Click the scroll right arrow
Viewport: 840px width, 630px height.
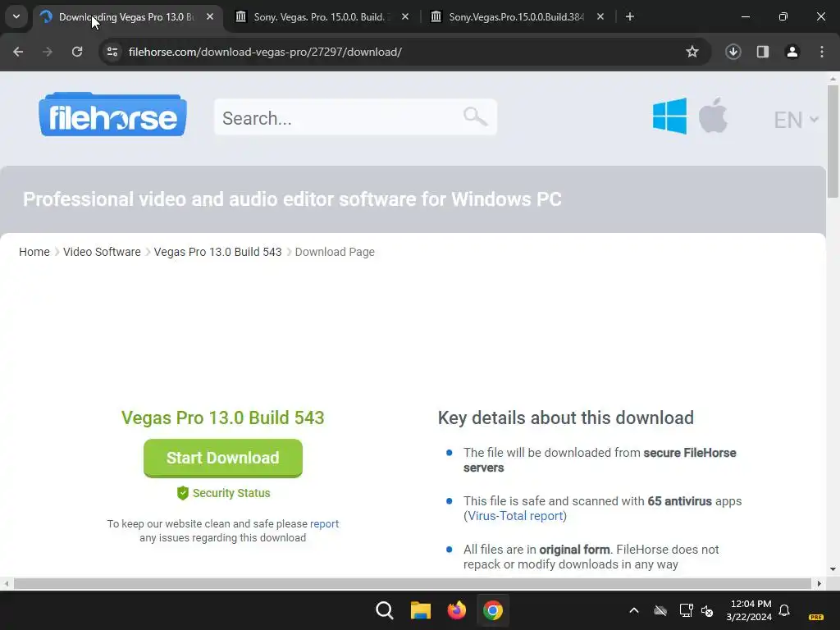point(819,583)
